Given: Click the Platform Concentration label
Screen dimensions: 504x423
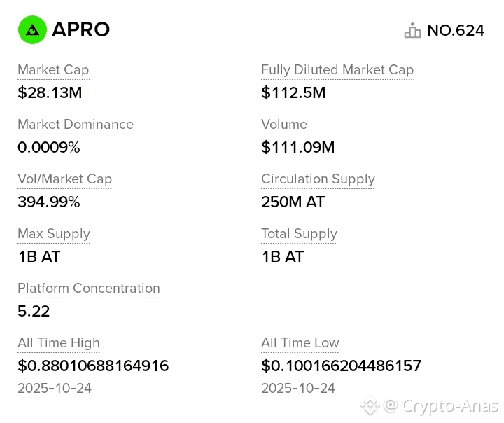Looking at the screenshot, I should click(89, 289).
